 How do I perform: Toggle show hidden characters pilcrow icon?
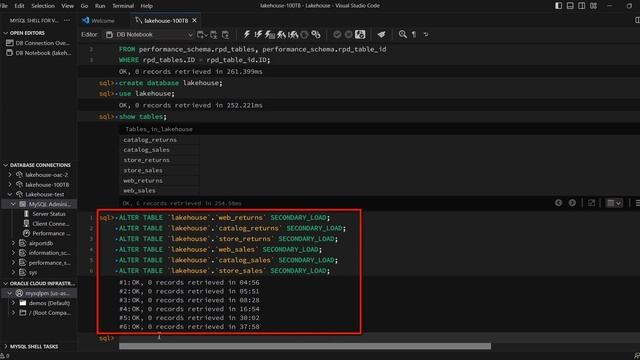click(x=414, y=35)
